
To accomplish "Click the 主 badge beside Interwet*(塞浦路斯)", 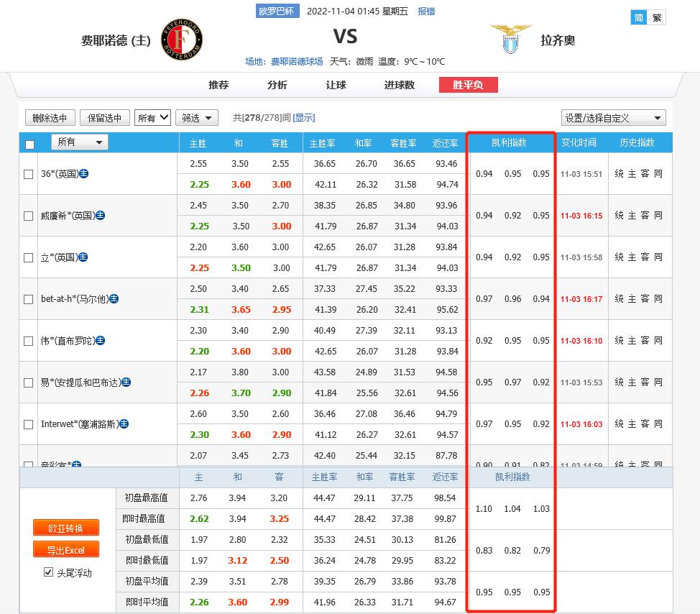I will click(124, 425).
